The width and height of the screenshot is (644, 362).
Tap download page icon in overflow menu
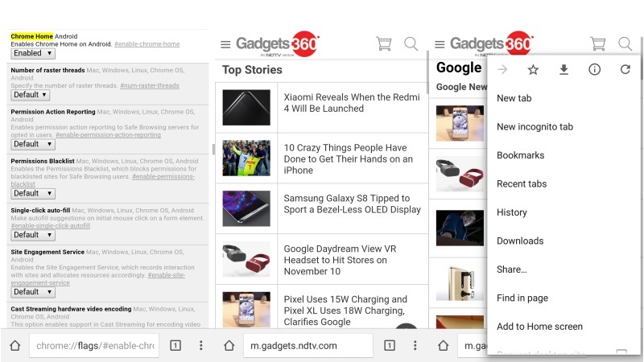point(564,70)
